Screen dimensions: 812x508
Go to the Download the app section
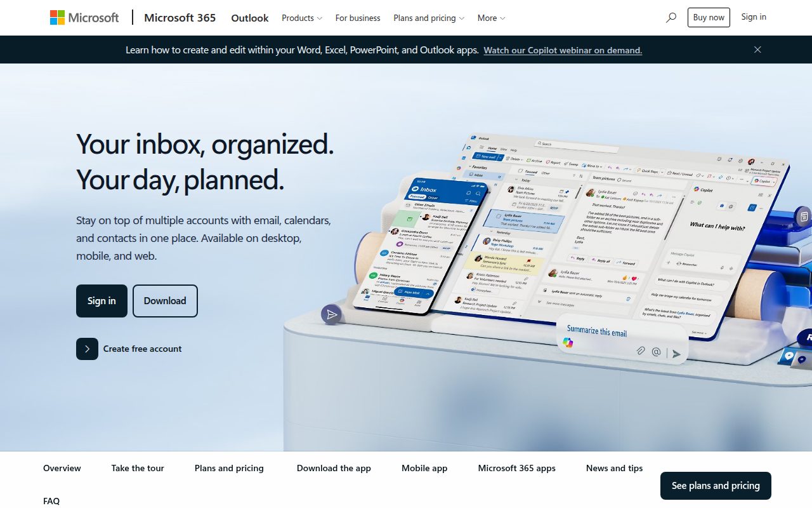(334, 468)
